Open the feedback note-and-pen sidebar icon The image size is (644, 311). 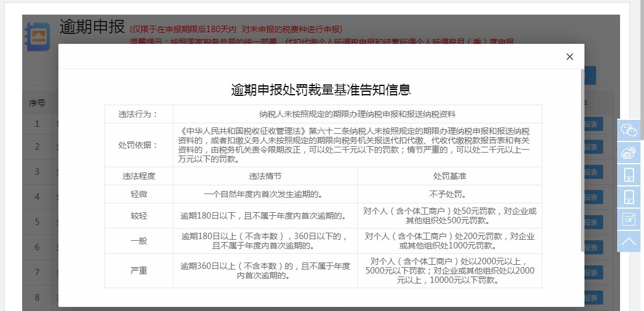tap(629, 219)
